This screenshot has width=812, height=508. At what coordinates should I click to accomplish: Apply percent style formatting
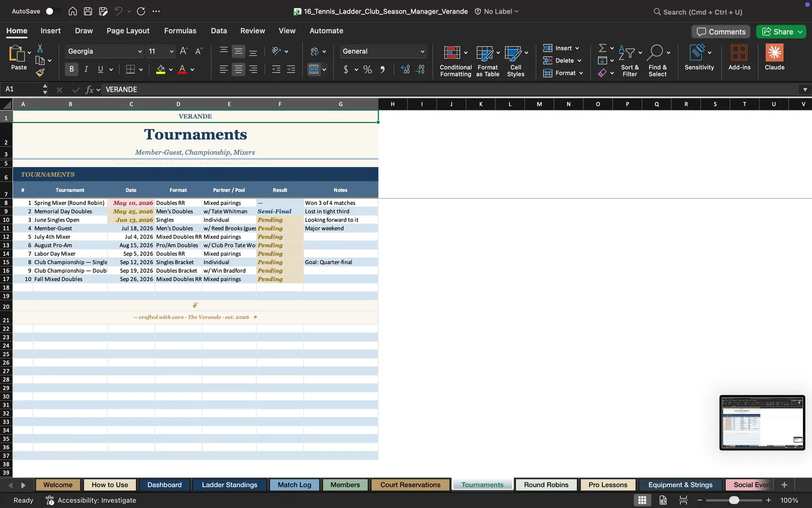coord(367,70)
